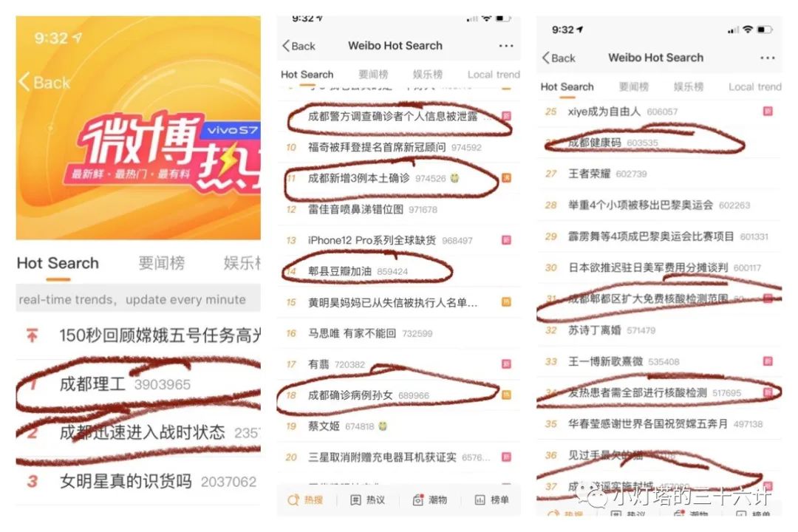Image resolution: width=798 pixels, height=532 pixels.
Task: Switch to 要闻榜 tab in middle screen
Action: [373, 75]
